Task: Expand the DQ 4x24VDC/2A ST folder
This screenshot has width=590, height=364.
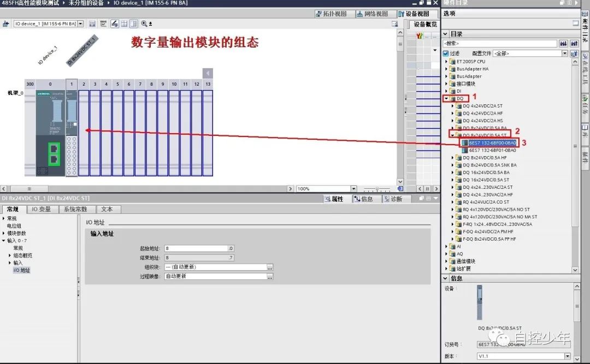Action: pos(453,106)
